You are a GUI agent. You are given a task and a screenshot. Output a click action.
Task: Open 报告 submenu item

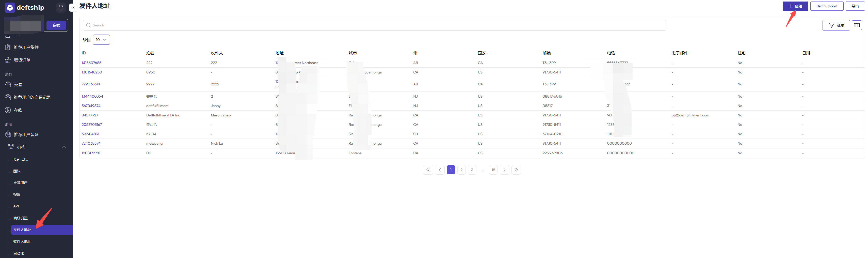coord(17,194)
